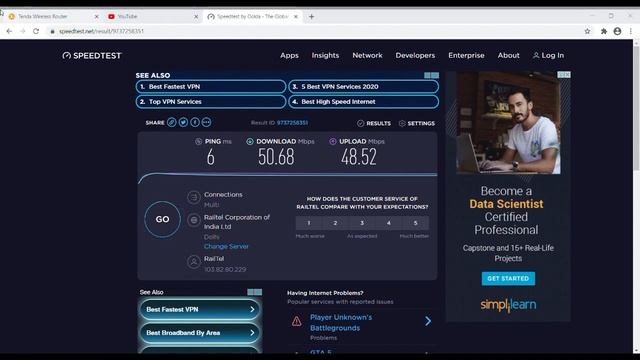Click the upload speed 48.52 value
Viewport: 640px width, 360px height.
359,157
